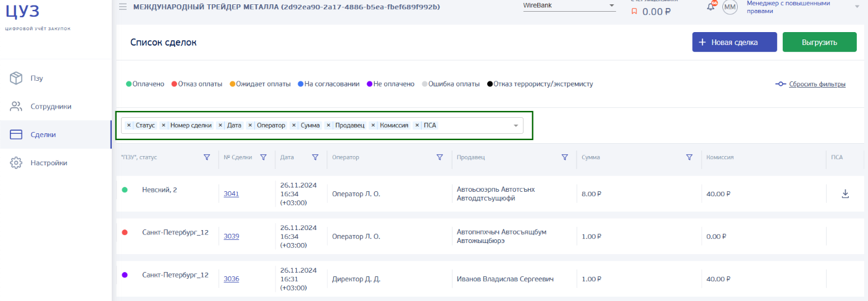Remove the Продавец column tag

click(x=328, y=125)
